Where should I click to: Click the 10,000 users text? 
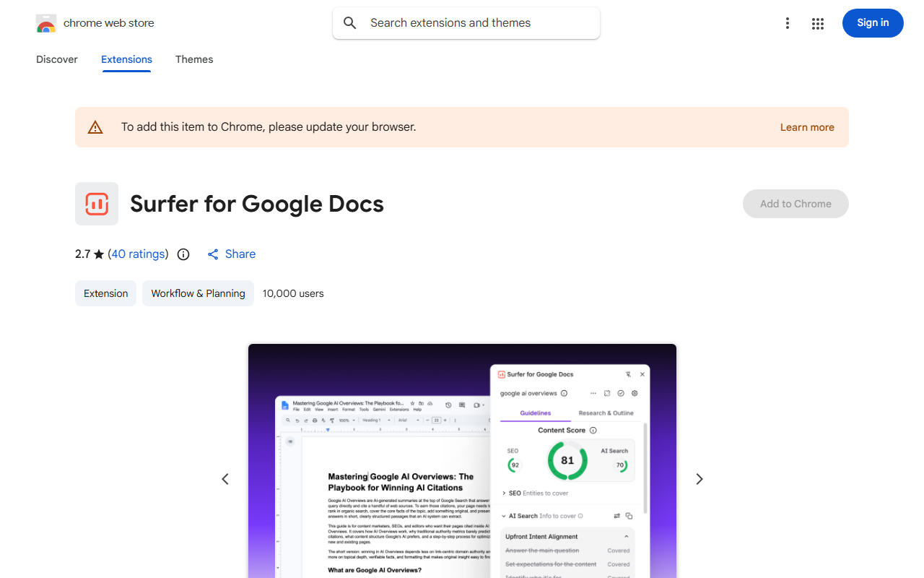(293, 293)
